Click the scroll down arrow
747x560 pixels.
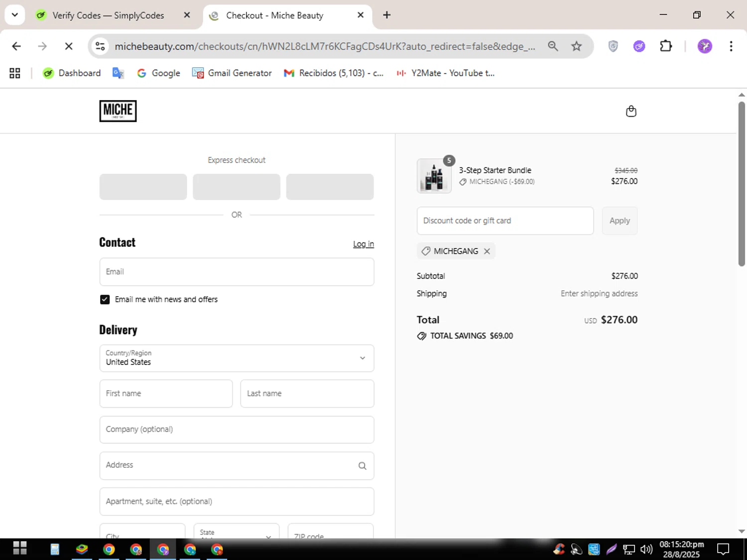coord(742,532)
